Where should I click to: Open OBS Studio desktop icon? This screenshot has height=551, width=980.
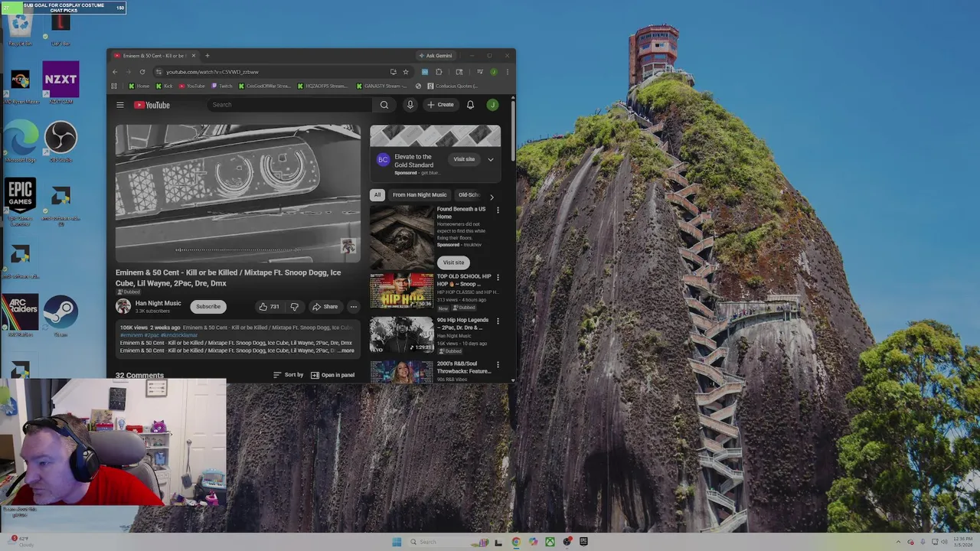point(60,141)
